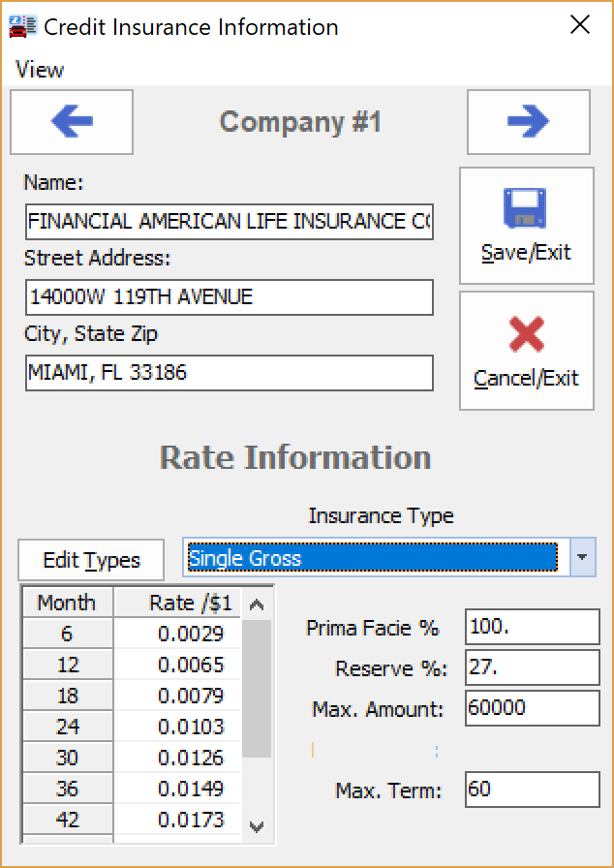This screenshot has height=868, width=614.
Task: Click the Street Address text field
Action: click(x=230, y=297)
